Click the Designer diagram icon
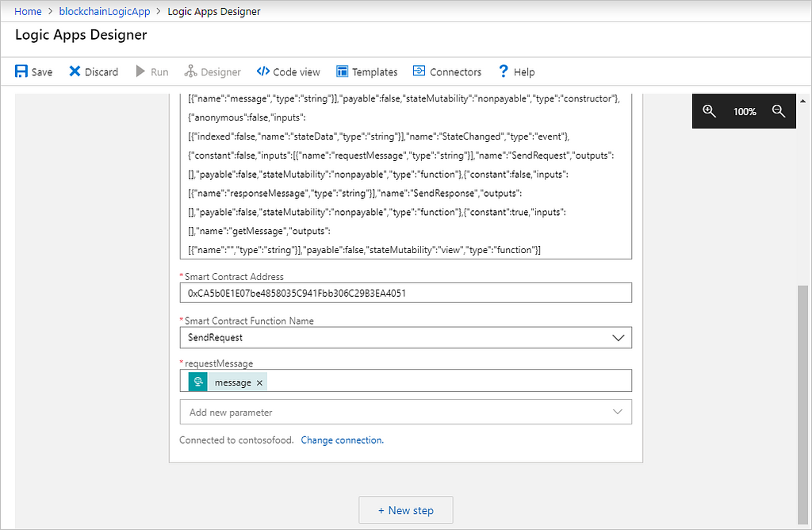This screenshot has height=530, width=812. (x=190, y=71)
